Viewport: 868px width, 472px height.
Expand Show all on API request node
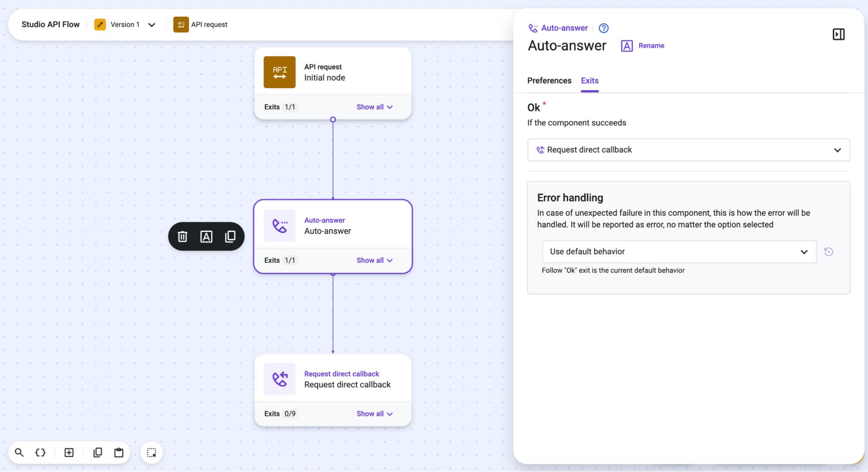coord(374,107)
